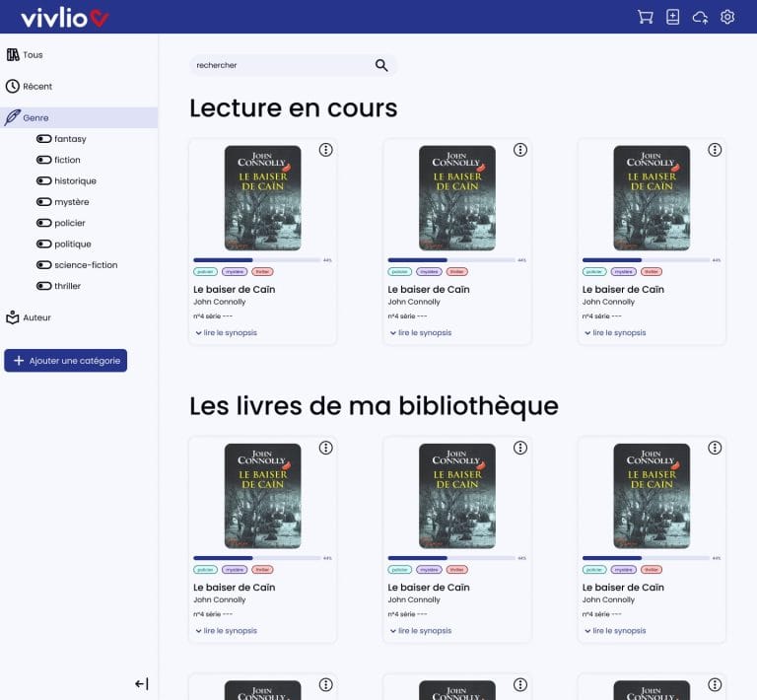
Task: Open options menu of bottom-row last card
Action: [x=715, y=684]
